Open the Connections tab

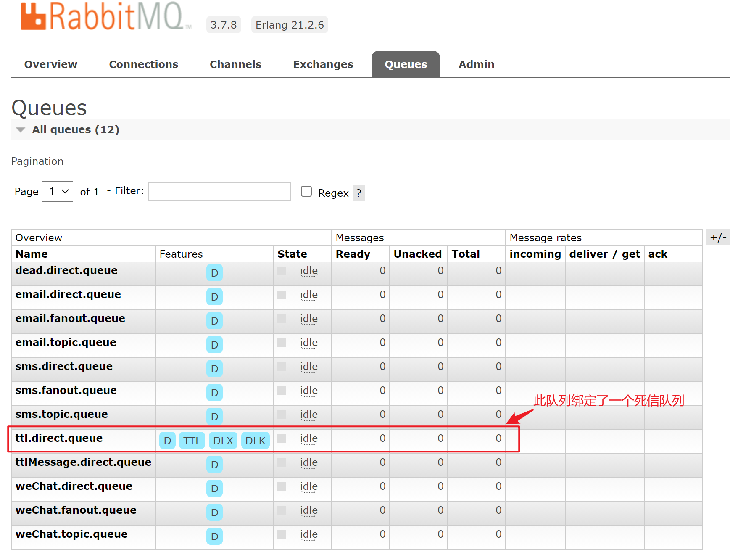[x=143, y=64]
